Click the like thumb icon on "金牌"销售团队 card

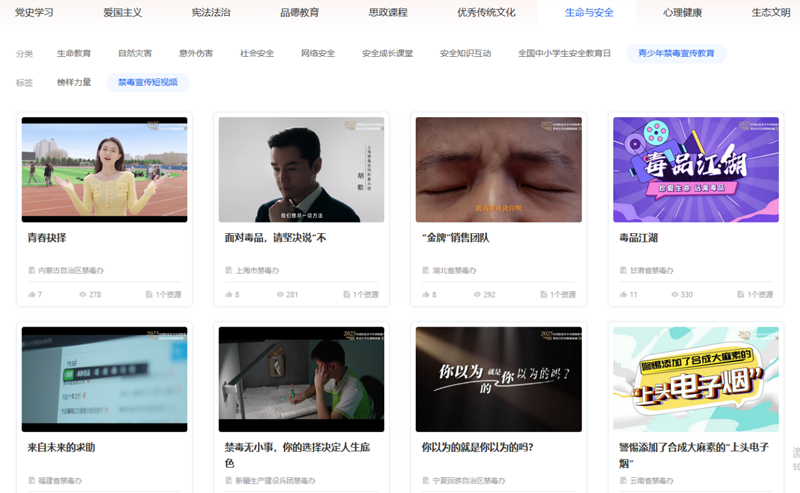coord(425,295)
